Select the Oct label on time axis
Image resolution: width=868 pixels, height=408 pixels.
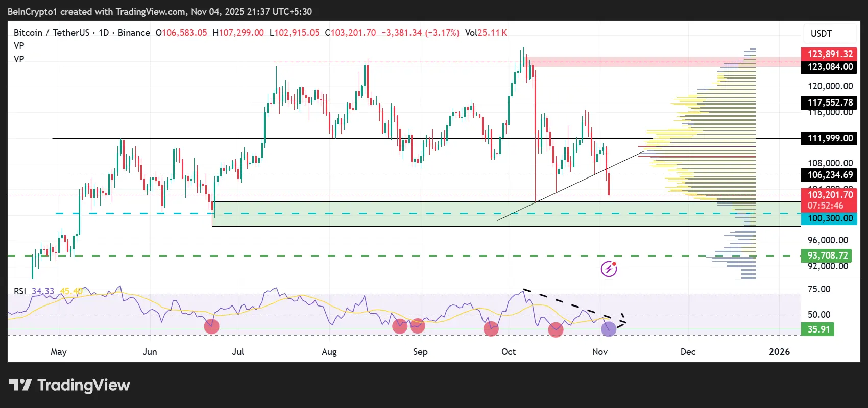coord(509,352)
